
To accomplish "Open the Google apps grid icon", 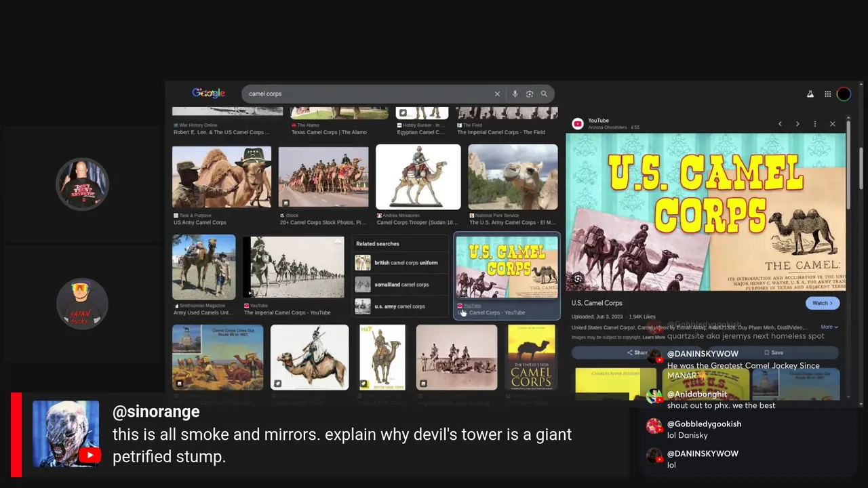I will pos(828,94).
